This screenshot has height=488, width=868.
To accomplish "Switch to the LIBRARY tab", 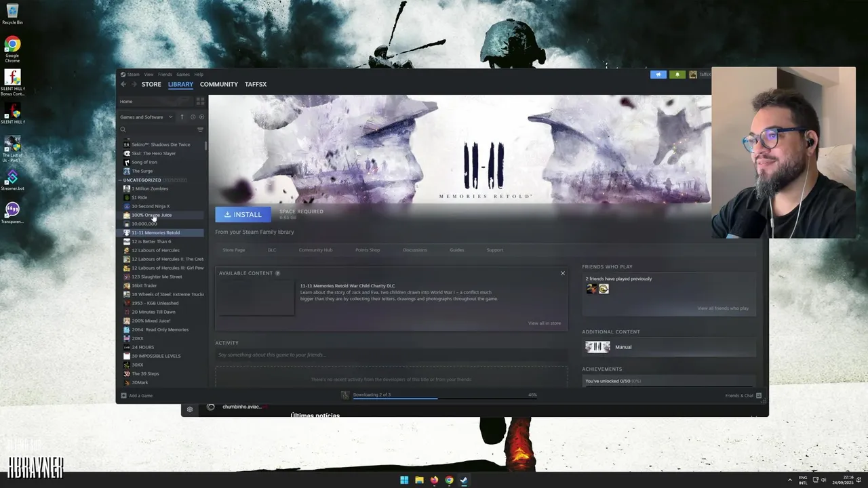I will pos(180,84).
